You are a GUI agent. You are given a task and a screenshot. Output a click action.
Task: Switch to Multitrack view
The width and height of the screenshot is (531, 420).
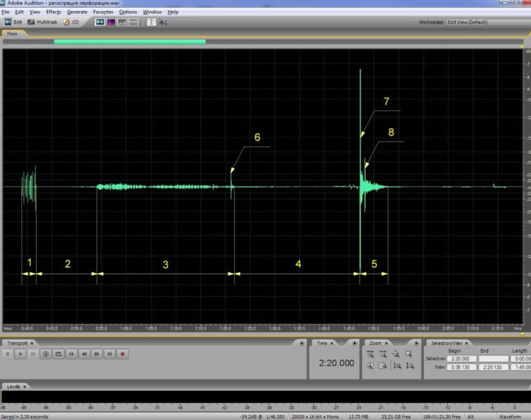[42, 22]
